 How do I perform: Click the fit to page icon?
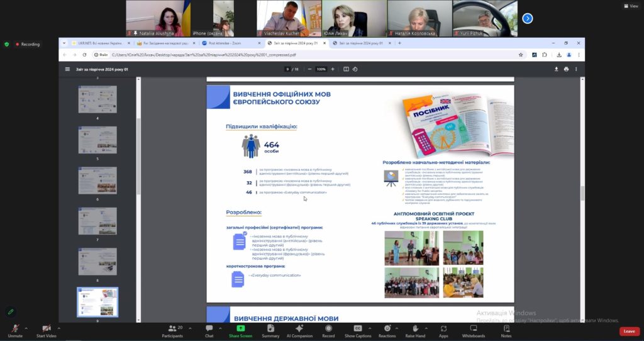point(347,69)
